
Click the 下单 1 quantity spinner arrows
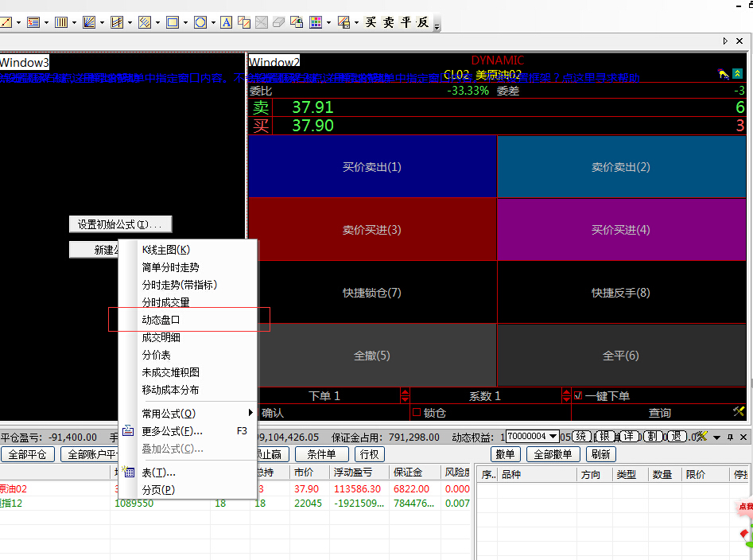pos(405,395)
